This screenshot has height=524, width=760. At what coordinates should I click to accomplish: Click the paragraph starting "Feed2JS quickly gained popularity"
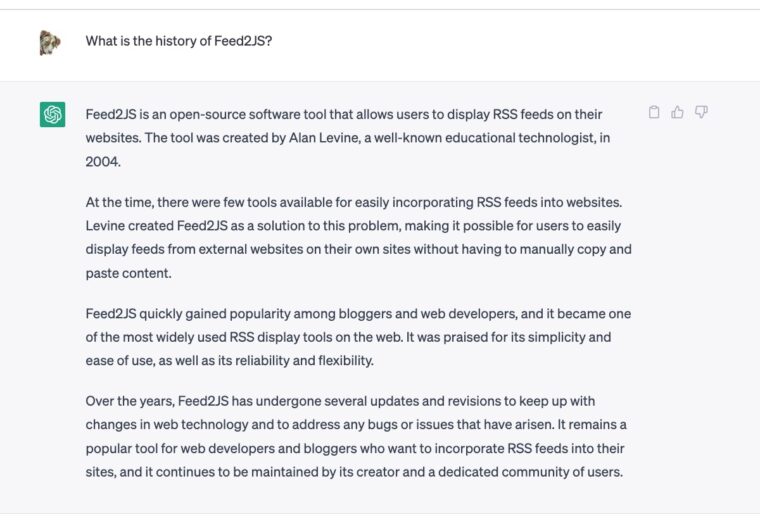[x=358, y=337]
